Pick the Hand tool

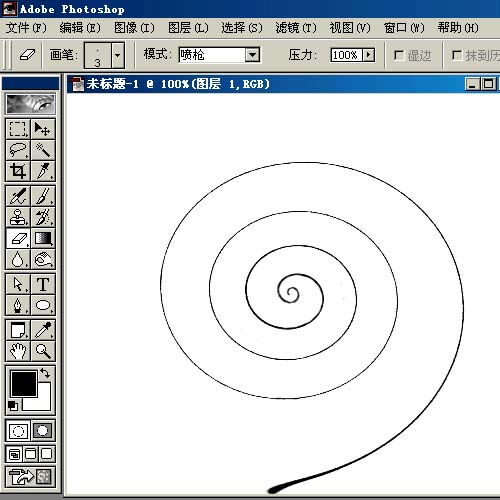pyautogui.click(x=18, y=351)
